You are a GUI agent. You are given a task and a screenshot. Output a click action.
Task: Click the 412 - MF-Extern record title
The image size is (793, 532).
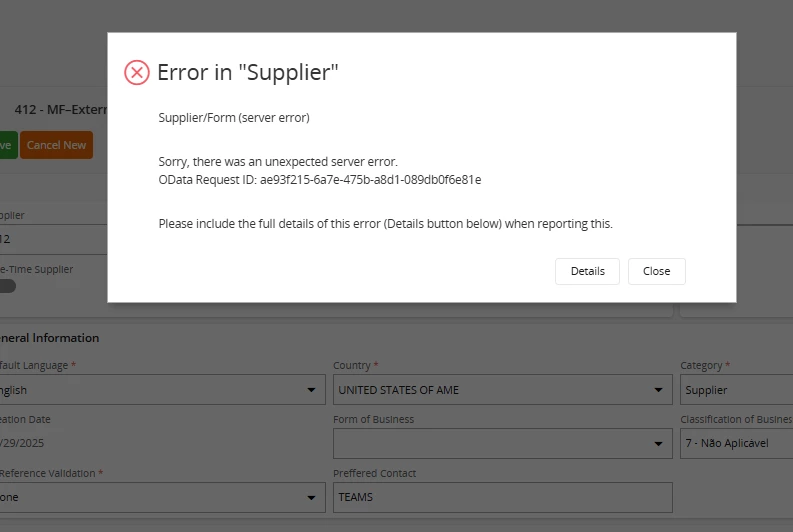61,110
